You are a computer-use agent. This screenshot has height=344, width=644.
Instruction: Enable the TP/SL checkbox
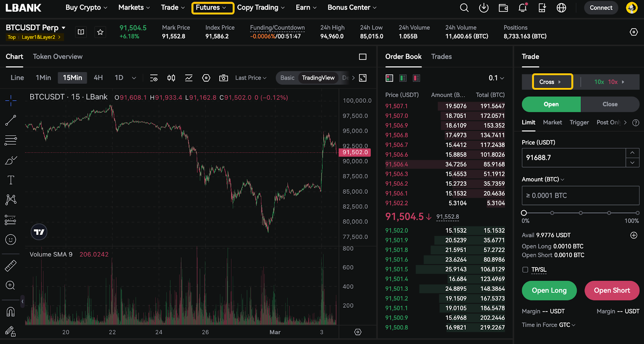tap(525, 269)
